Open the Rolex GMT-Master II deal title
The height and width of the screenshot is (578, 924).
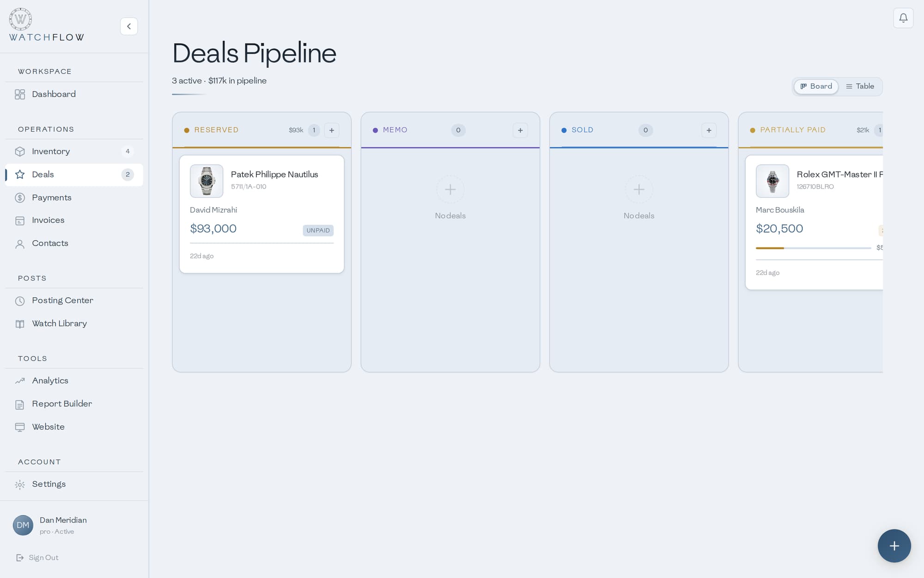tap(839, 174)
